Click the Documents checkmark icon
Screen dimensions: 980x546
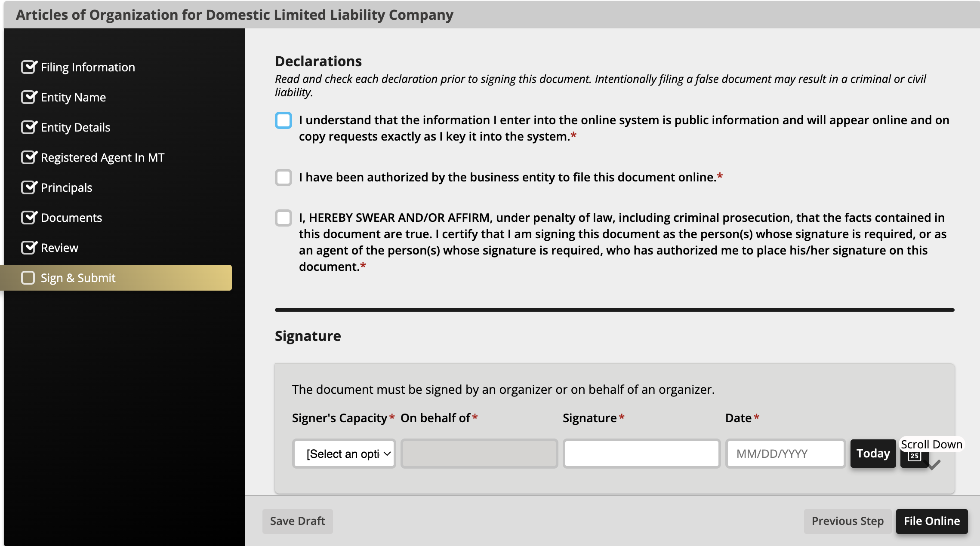tap(29, 218)
